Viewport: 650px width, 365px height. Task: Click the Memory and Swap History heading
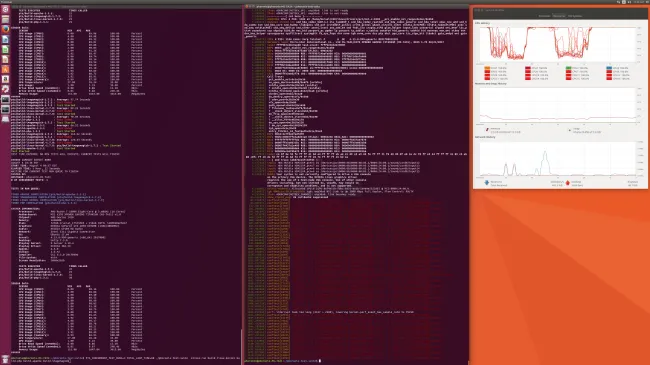pyautogui.click(x=490, y=84)
